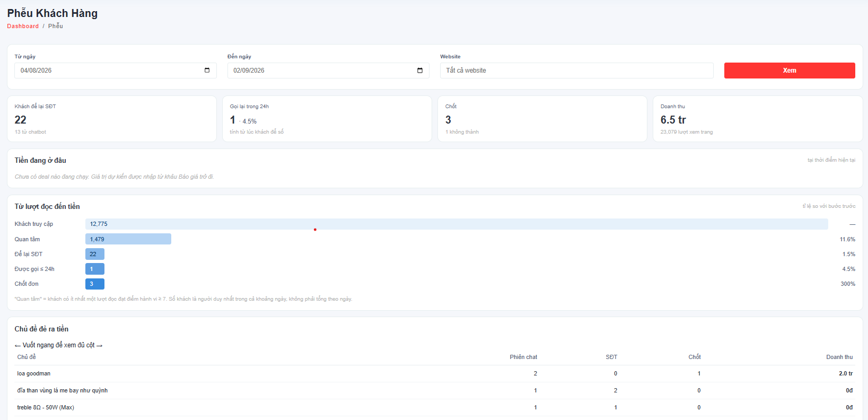
Task: Click the tỉ lệ so với bước trước note
Action: (x=829, y=206)
